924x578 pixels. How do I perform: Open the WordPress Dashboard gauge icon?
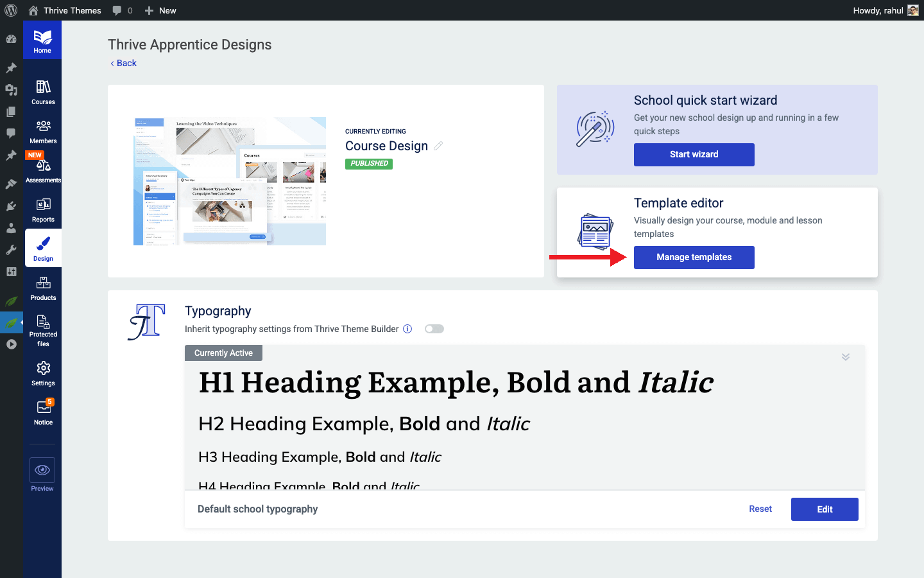(x=11, y=39)
